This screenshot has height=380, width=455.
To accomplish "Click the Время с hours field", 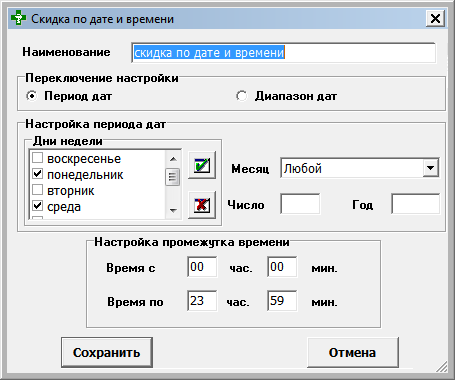I will pyautogui.click(x=202, y=267).
